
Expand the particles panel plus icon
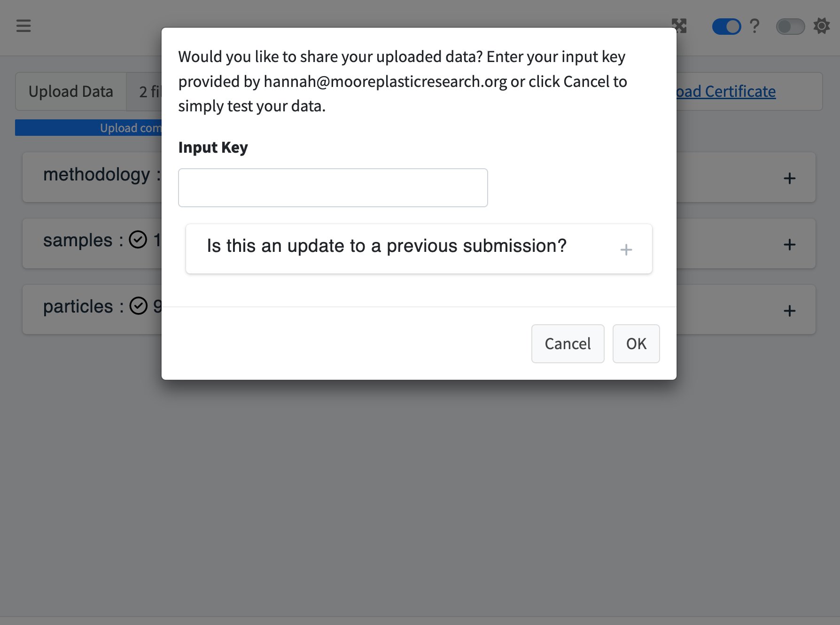point(789,311)
